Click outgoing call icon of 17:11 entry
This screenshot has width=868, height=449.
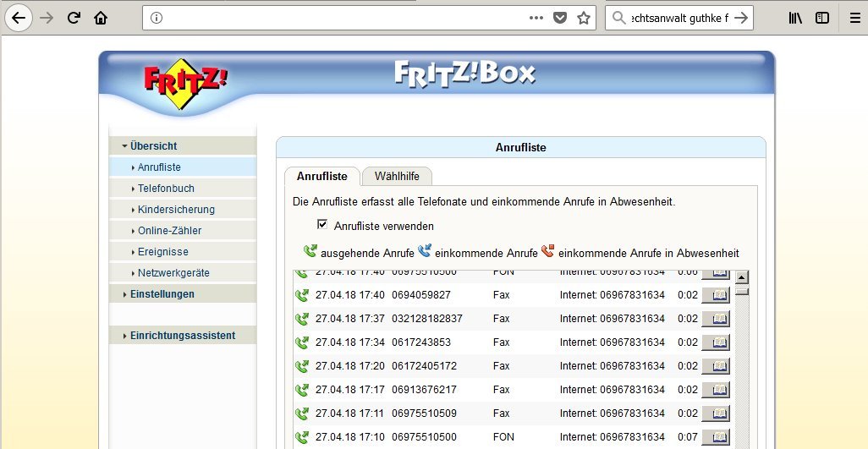click(x=302, y=413)
